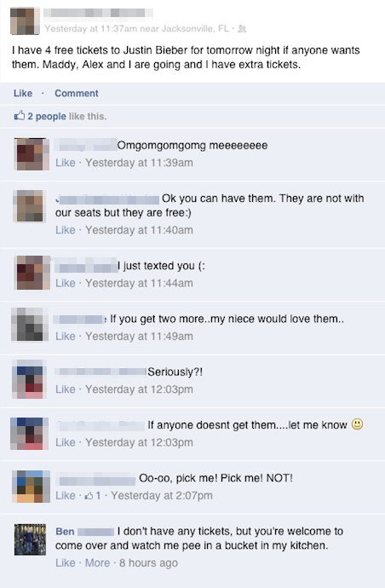Open the "2 people" who like this

click(47, 117)
